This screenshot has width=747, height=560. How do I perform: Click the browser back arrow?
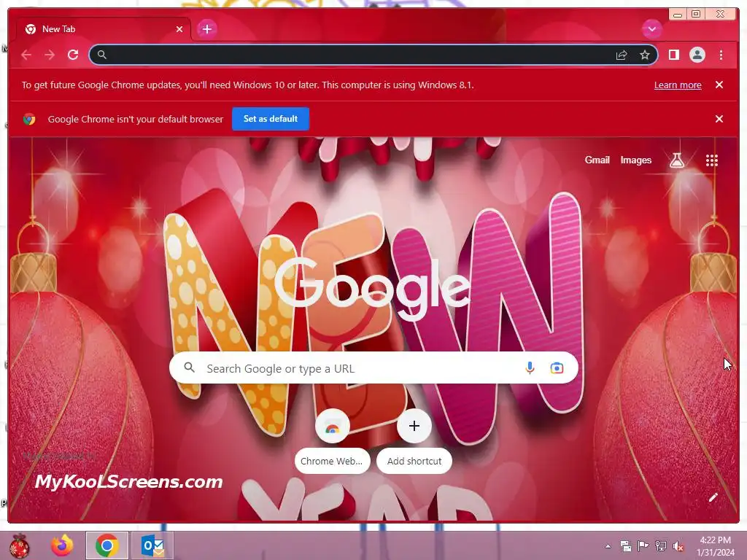(26, 55)
